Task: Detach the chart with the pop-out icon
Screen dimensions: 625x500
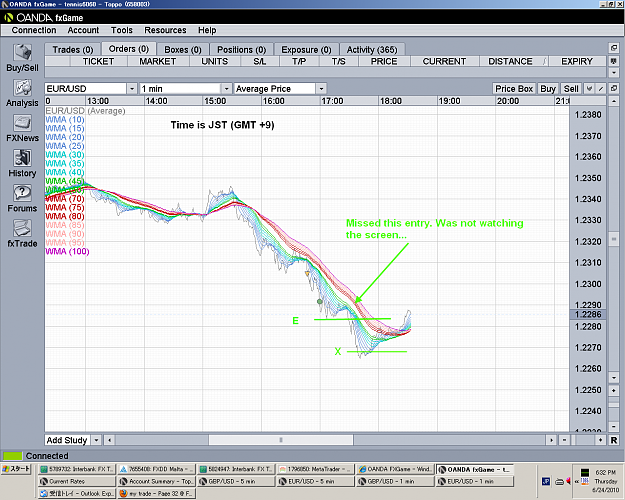Action: point(614,88)
